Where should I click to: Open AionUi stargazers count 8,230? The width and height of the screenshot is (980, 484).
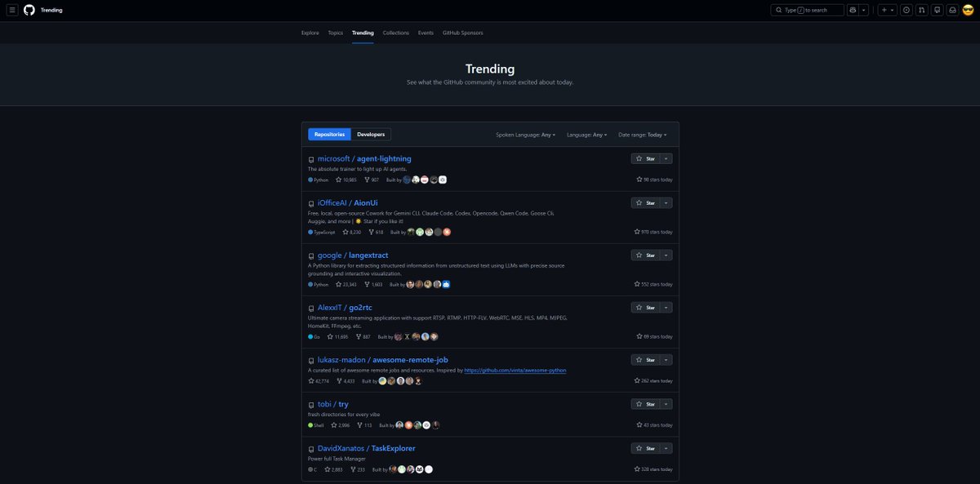353,232
